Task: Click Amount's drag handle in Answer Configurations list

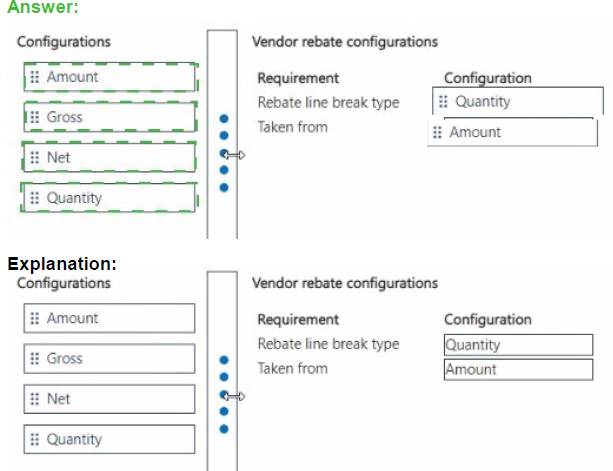Action: tap(34, 77)
